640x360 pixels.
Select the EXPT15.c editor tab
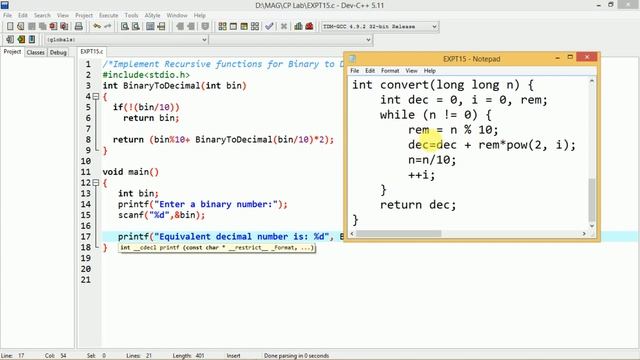click(x=92, y=51)
